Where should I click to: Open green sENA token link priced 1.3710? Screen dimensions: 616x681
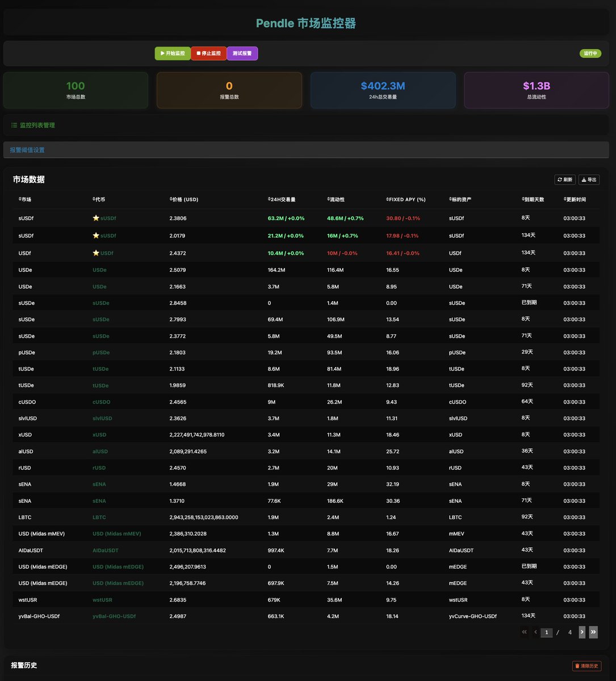pos(99,501)
